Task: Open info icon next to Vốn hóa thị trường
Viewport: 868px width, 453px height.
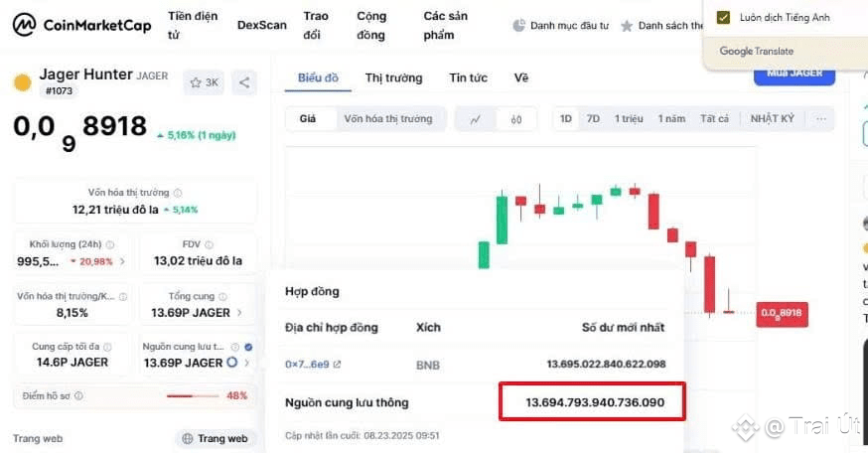Action: click(178, 193)
